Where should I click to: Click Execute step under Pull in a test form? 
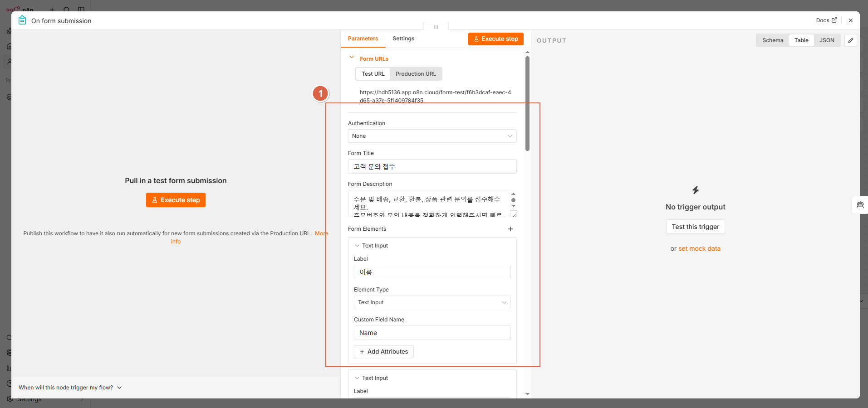tap(176, 200)
